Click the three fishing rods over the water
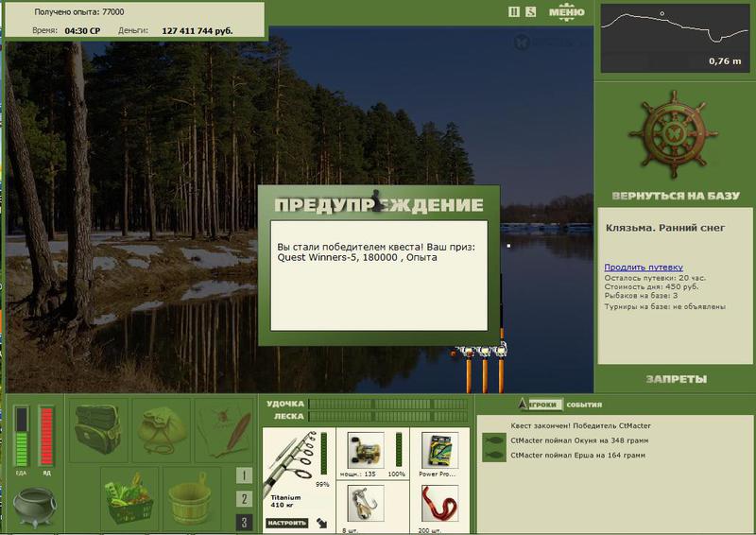 click(x=485, y=367)
